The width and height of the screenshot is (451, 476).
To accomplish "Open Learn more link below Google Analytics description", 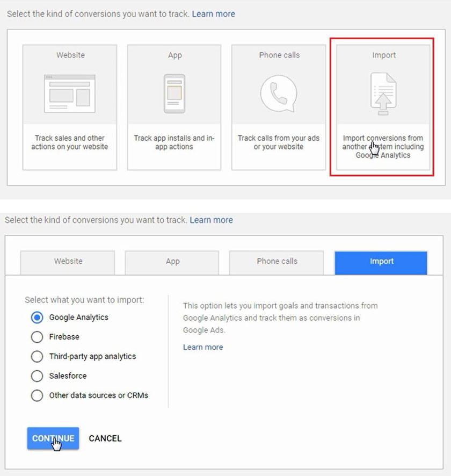I will (203, 347).
